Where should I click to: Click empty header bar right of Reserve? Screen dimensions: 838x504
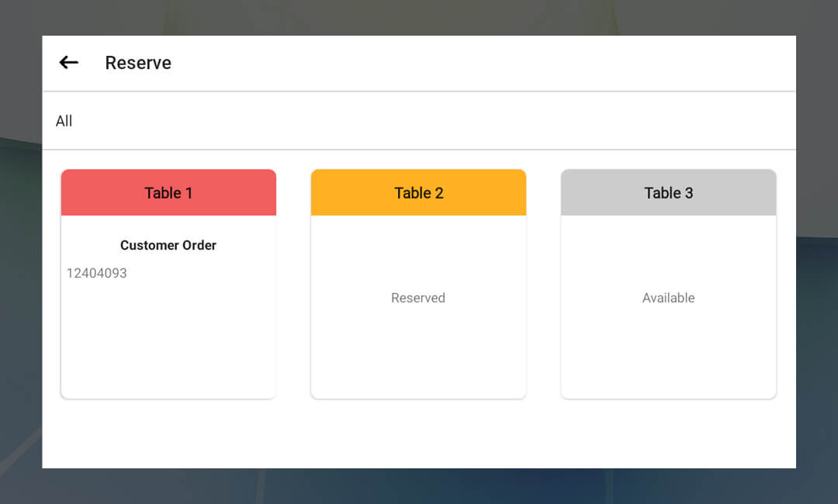(x=481, y=63)
